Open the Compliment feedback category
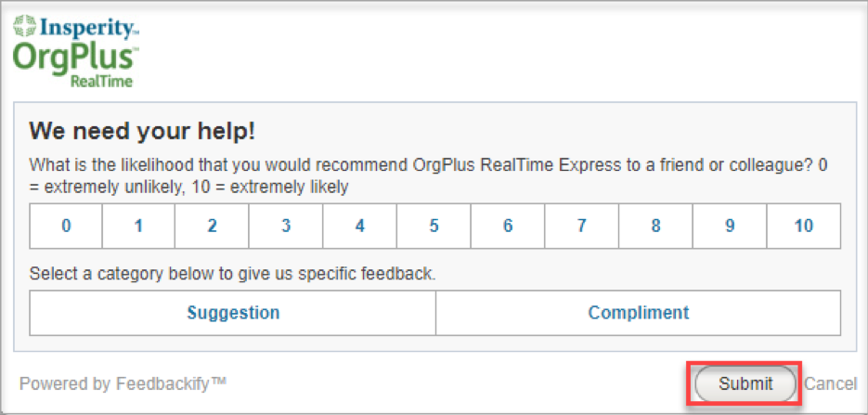The height and width of the screenshot is (415, 868). 639,313
